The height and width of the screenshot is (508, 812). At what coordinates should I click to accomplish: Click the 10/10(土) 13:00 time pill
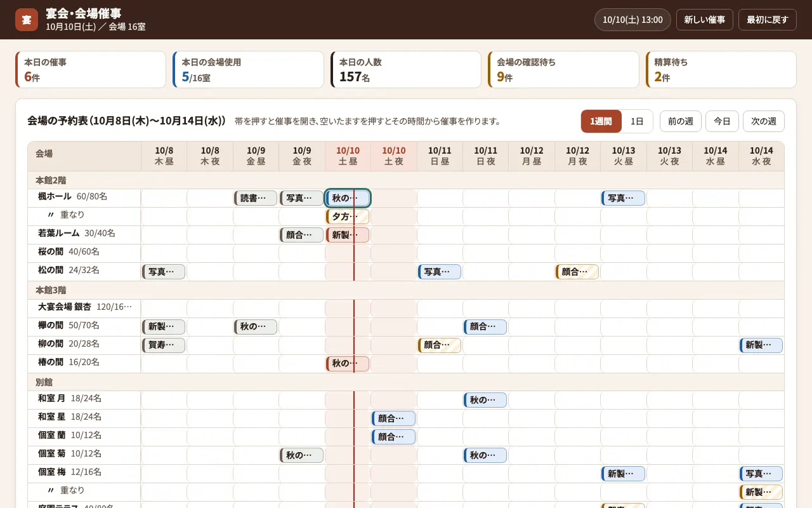632,20
